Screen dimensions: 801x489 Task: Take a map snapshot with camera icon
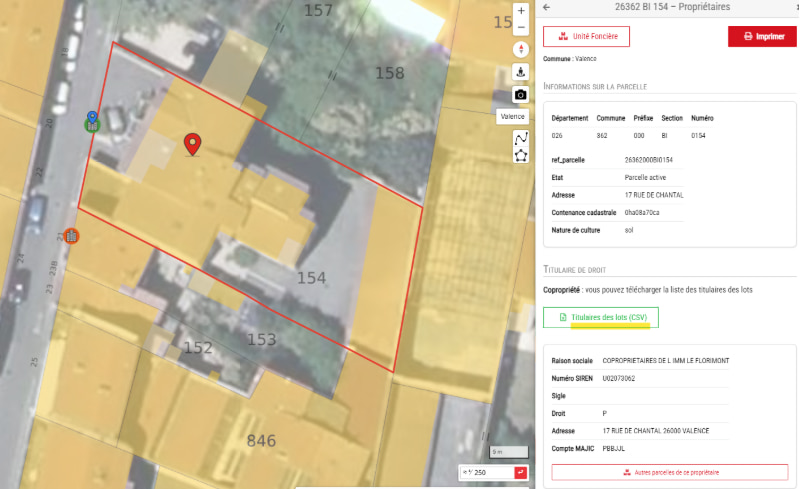click(x=521, y=95)
